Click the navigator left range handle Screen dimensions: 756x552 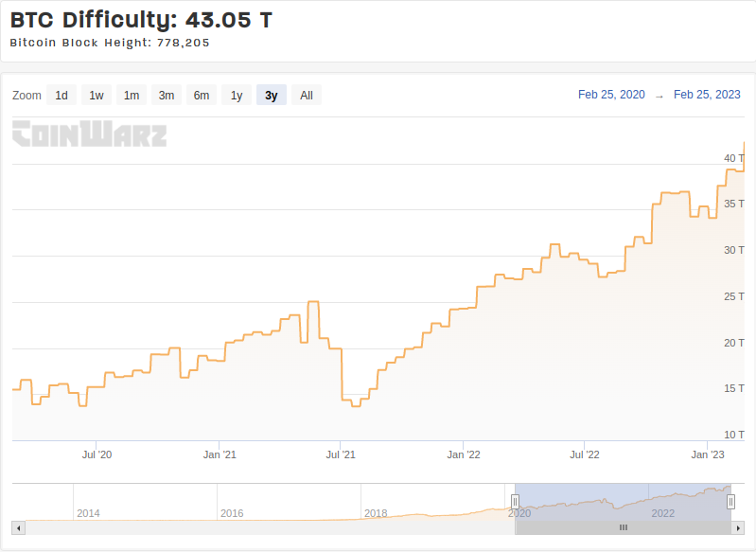(x=515, y=502)
